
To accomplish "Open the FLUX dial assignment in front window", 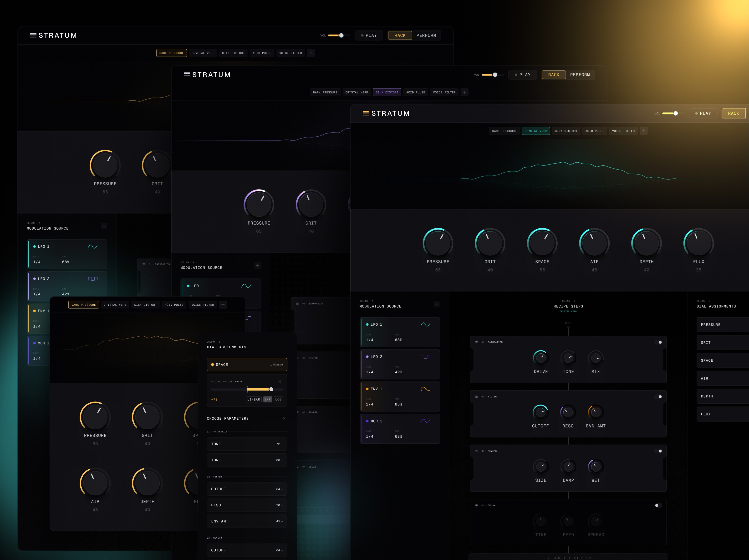I will pyautogui.click(x=723, y=414).
